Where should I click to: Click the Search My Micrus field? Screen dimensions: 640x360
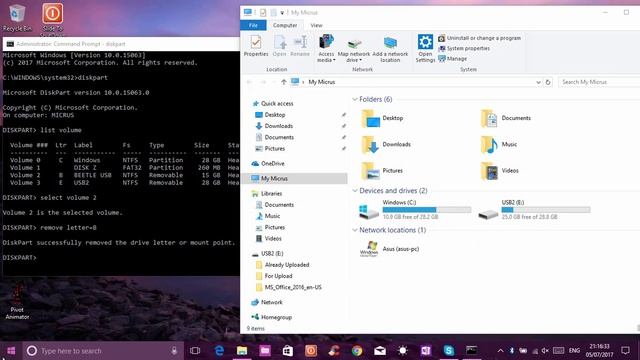pos(598,82)
